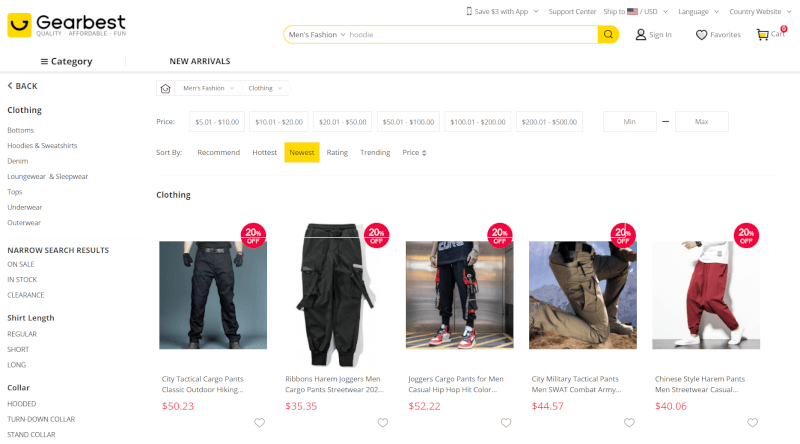
Task: Sort results by Hottest
Action: coord(264,153)
